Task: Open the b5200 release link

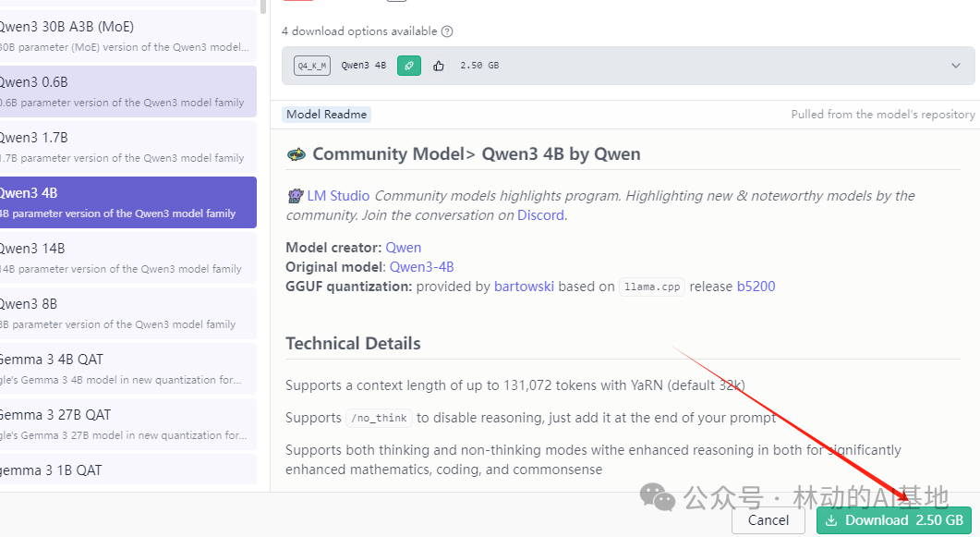Action: pyautogui.click(x=756, y=287)
